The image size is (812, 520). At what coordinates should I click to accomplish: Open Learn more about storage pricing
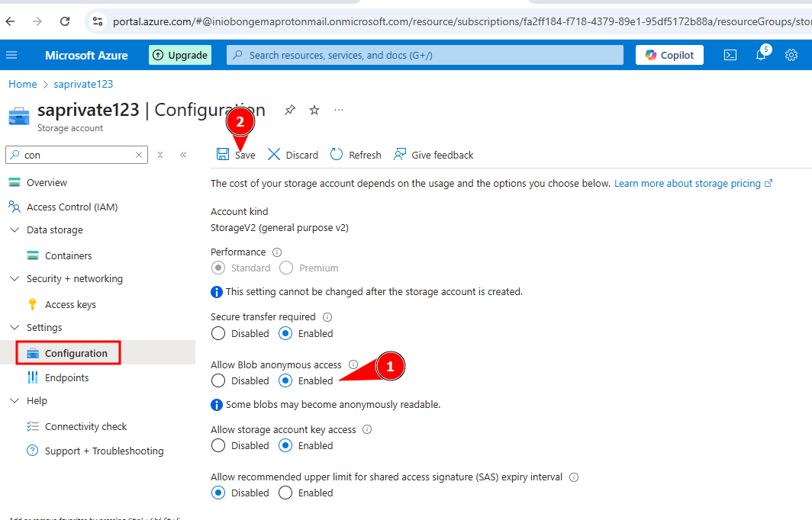pos(694,184)
